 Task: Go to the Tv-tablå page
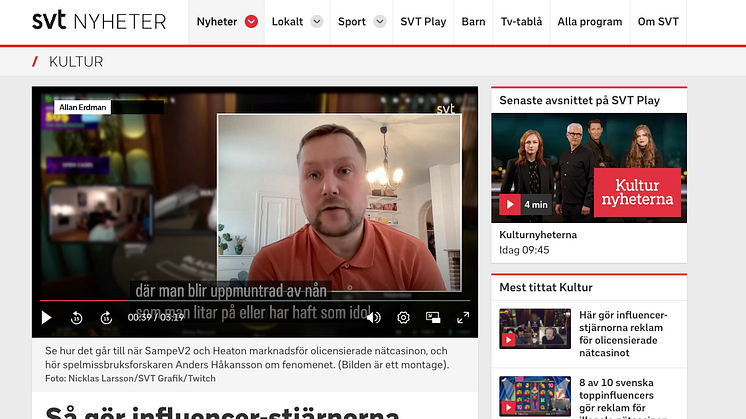pyautogui.click(x=520, y=21)
